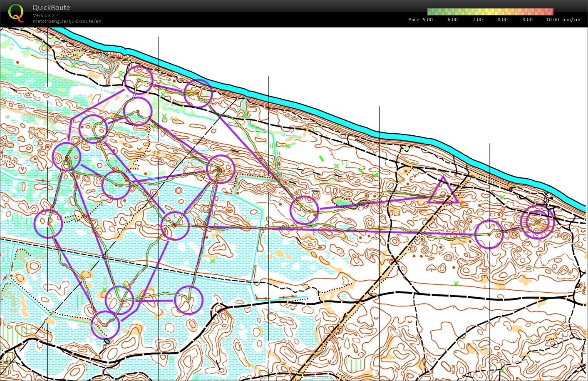Click the purple start triangle on the map

[x=444, y=192]
